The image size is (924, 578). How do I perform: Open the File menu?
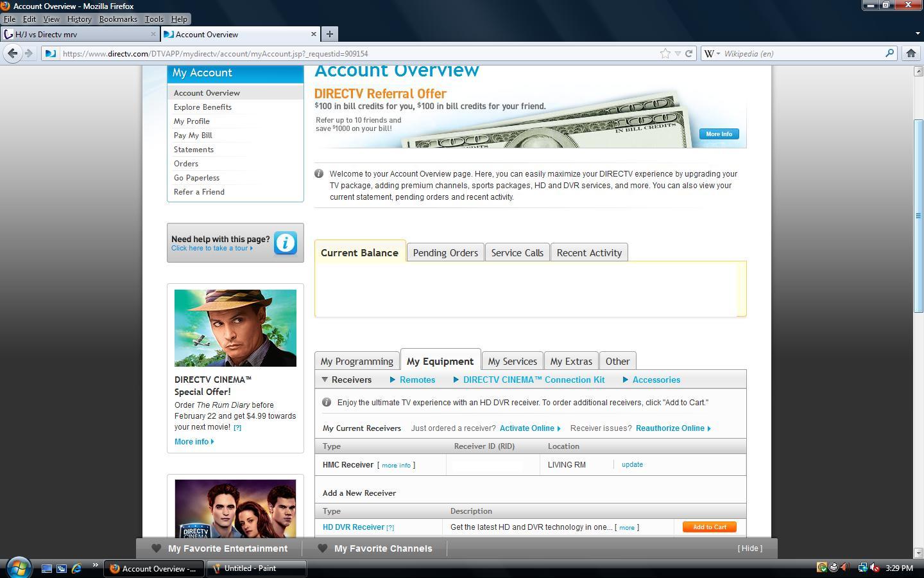coord(10,19)
